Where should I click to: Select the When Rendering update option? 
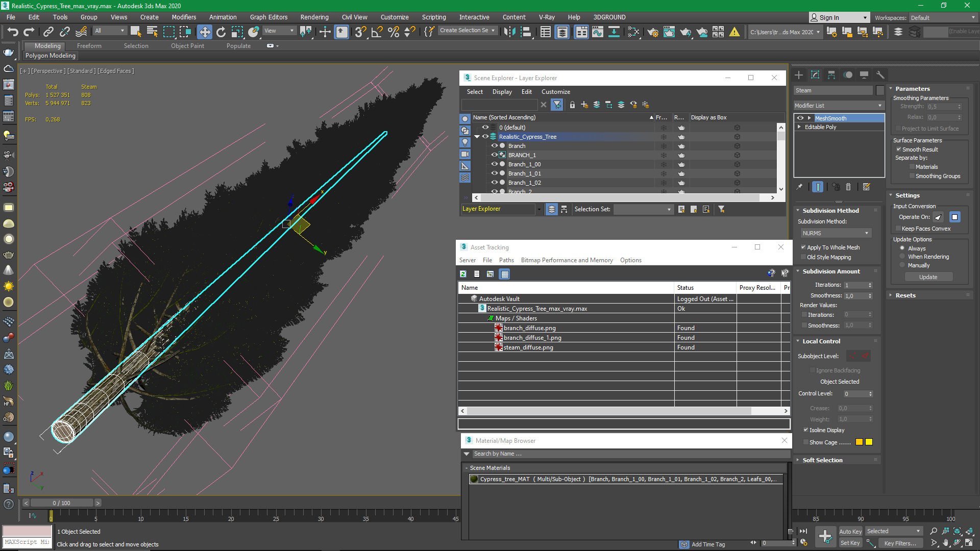pos(902,257)
